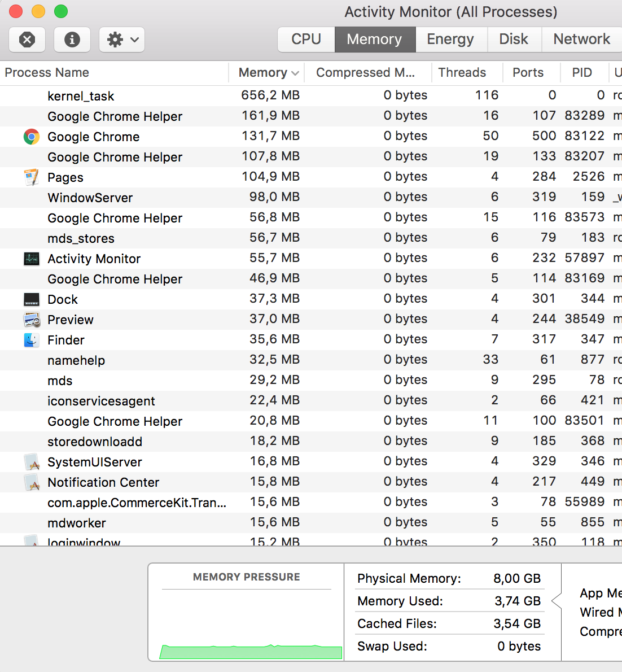Sort by the PID column header
This screenshot has width=622, height=672.
(584, 73)
